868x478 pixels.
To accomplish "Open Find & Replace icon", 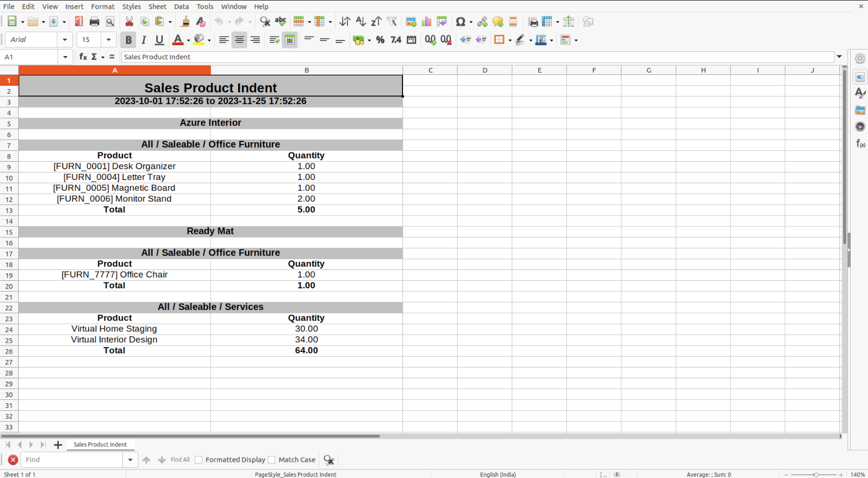I will point(265,22).
